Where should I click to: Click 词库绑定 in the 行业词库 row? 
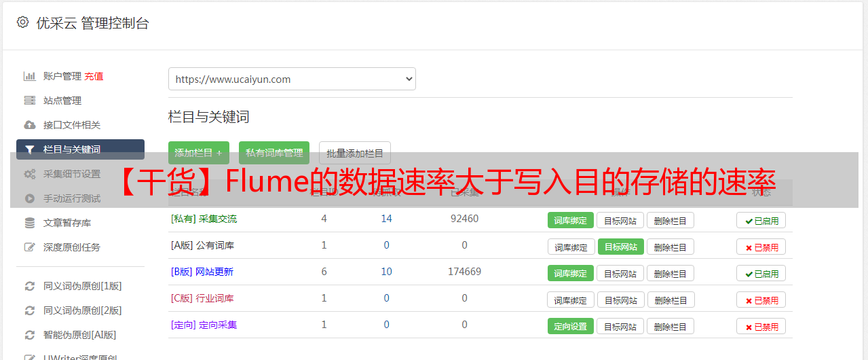571,300
